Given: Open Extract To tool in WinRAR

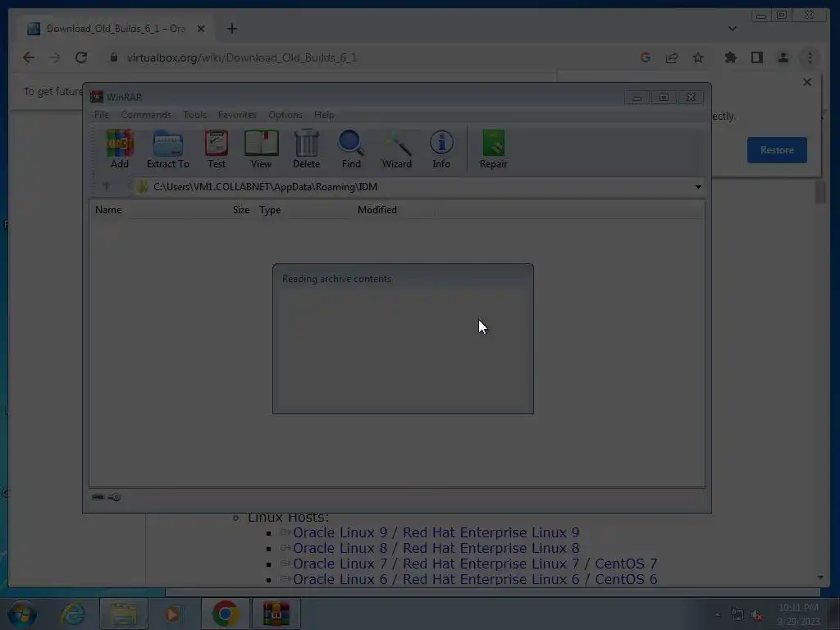Looking at the screenshot, I should [x=167, y=149].
